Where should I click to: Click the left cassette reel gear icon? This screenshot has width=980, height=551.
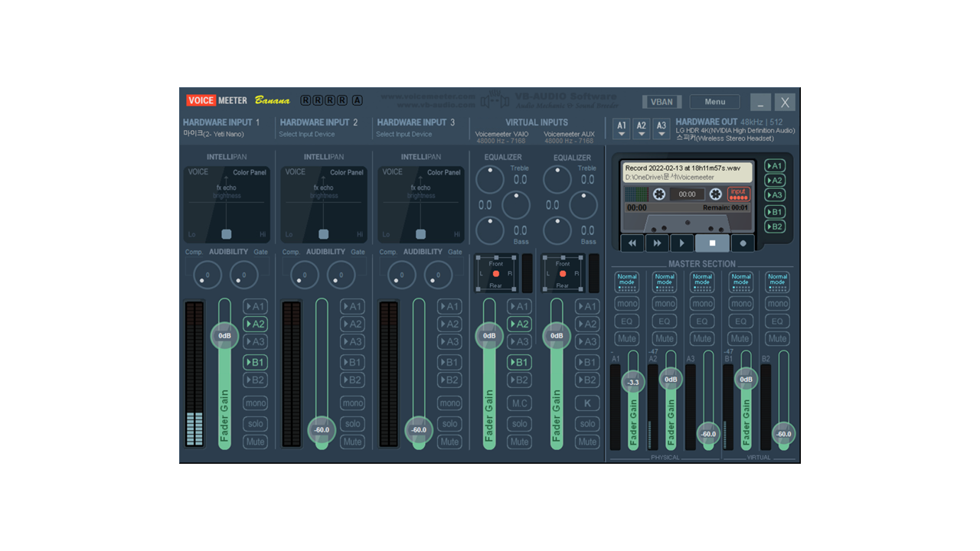point(658,194)
